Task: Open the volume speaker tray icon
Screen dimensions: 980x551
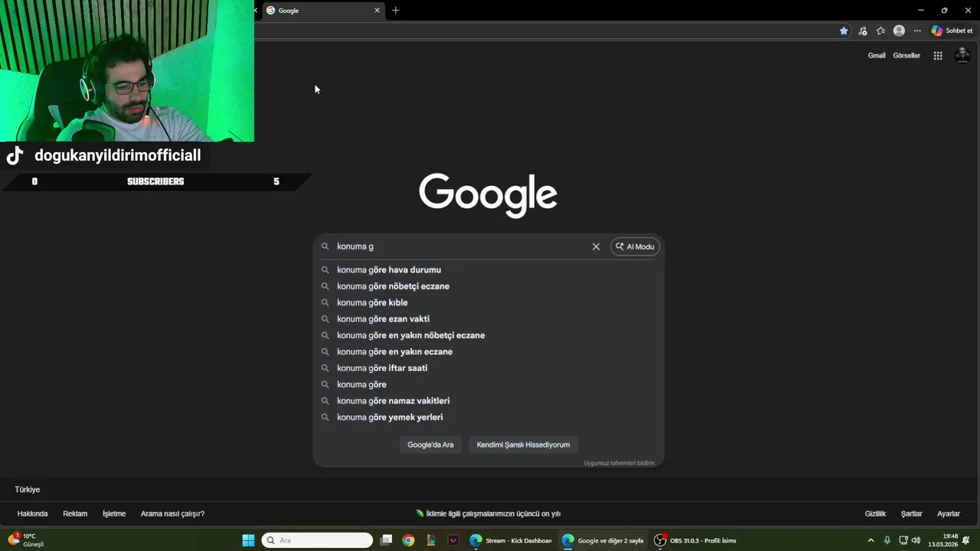Action: [916, 540]
